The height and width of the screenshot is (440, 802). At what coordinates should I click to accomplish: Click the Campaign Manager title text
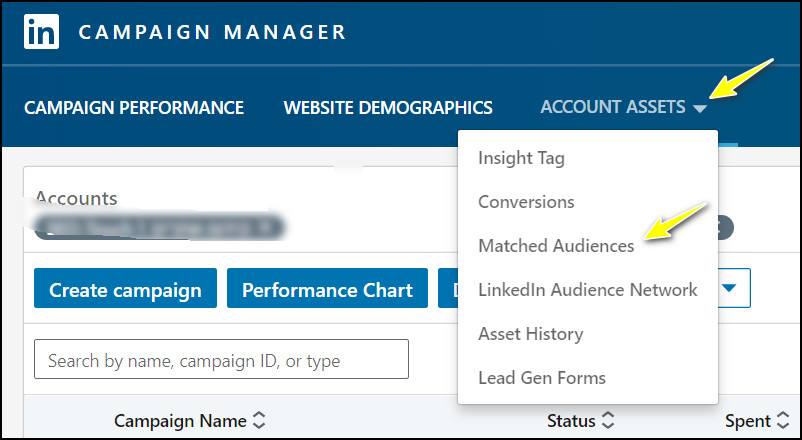[212, 32]
